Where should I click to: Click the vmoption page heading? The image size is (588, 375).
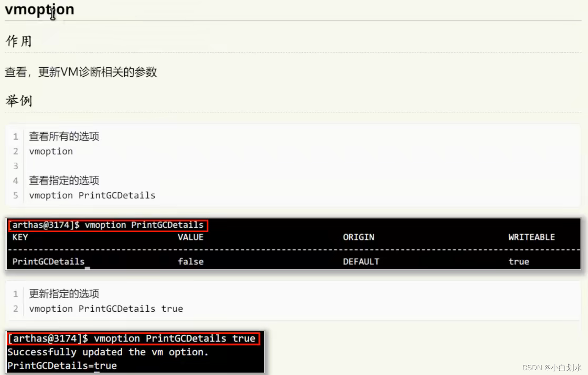[39, 9]
